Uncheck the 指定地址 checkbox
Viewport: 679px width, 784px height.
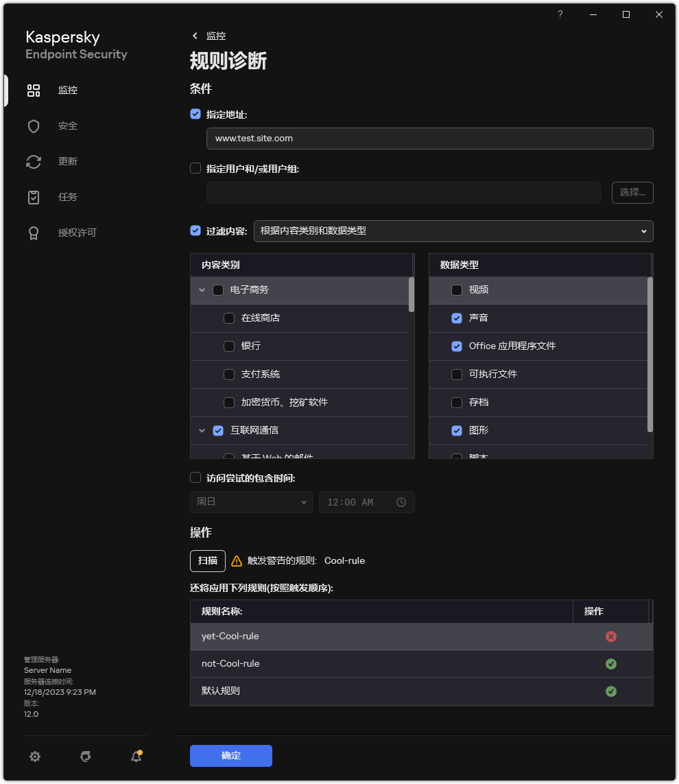[195, 114]
